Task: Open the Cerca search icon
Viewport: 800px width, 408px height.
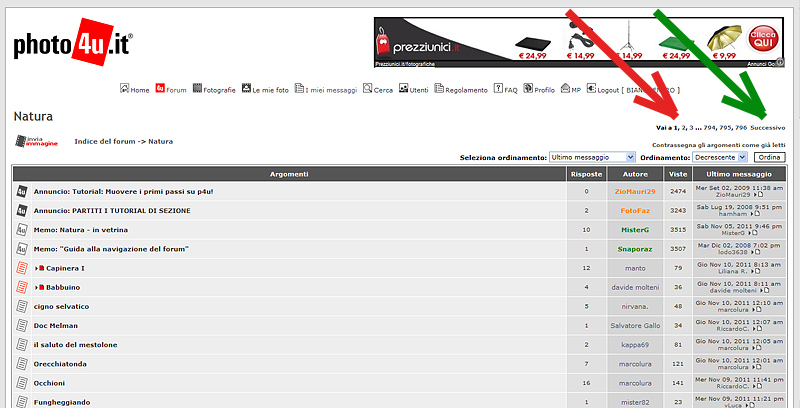Action: [x=367, y=89]
